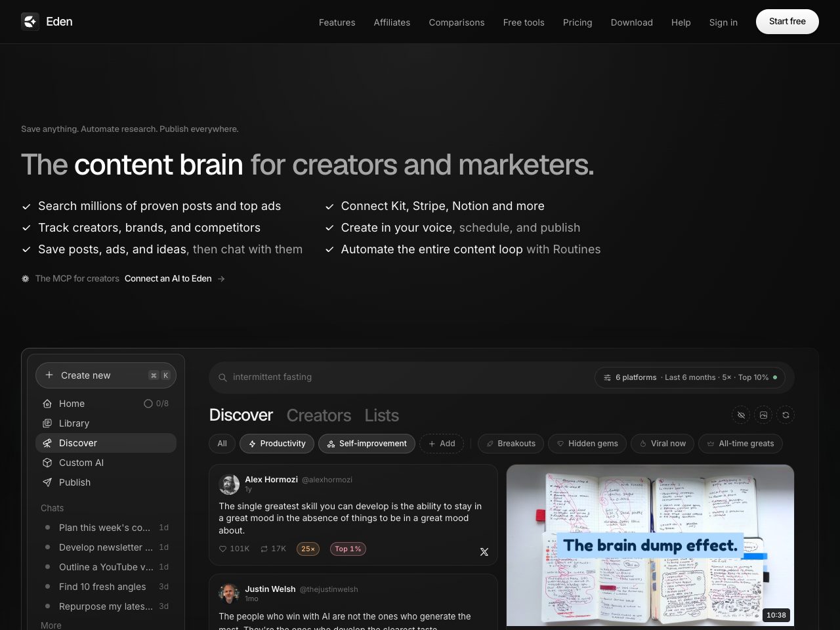Click the Home icon in the sidebar
Image resolution: width=840 pixels, height=630 pixels.
(x=47, y=404)
